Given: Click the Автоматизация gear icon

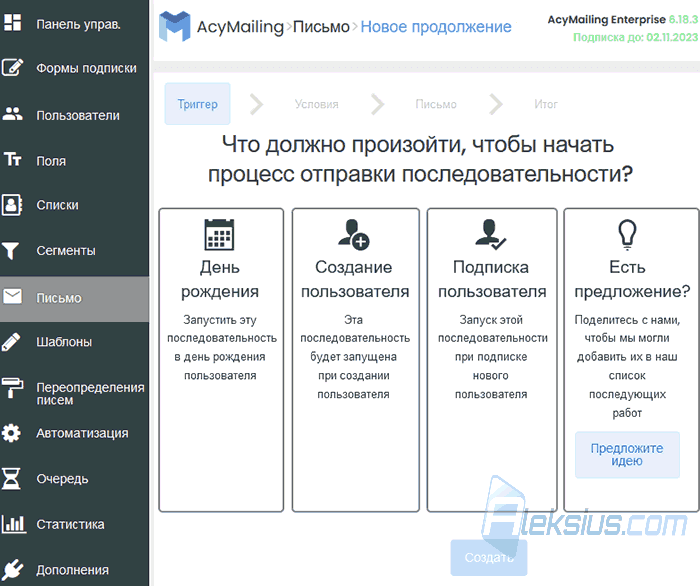Looking at the screenshot, I should (11, 433).
